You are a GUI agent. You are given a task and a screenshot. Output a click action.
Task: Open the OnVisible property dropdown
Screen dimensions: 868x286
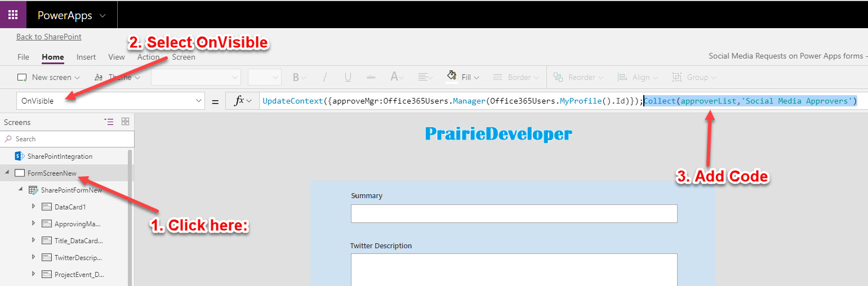tap(110, 101)
